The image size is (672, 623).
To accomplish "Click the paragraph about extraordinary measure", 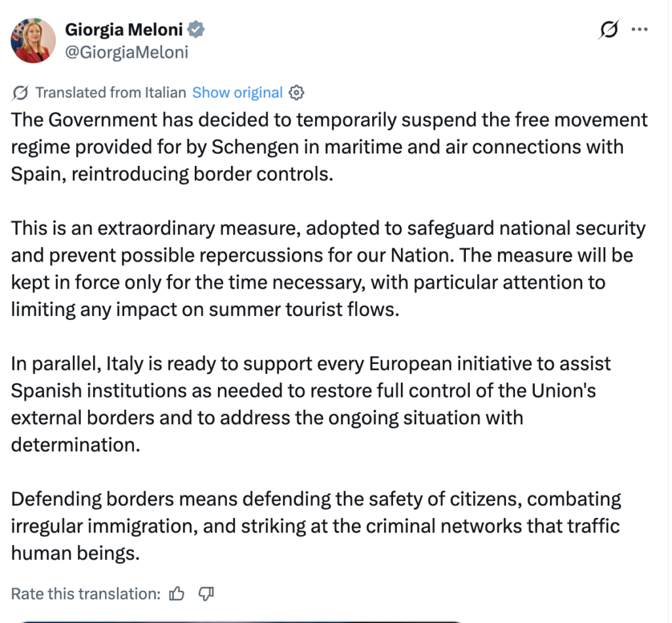I will pos(328,268).
